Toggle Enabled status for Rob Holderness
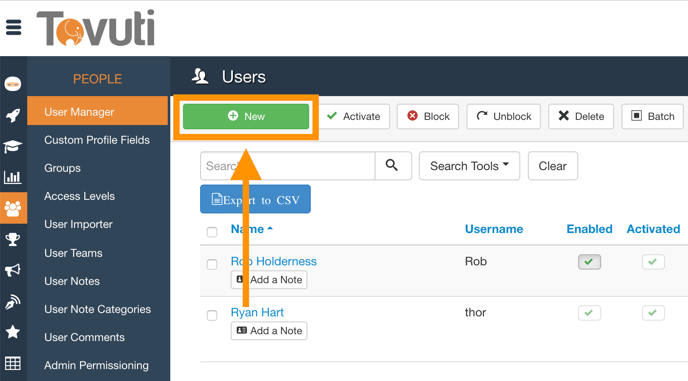The height and width of the screenshot is (381, 688). (x=589, y=262)
